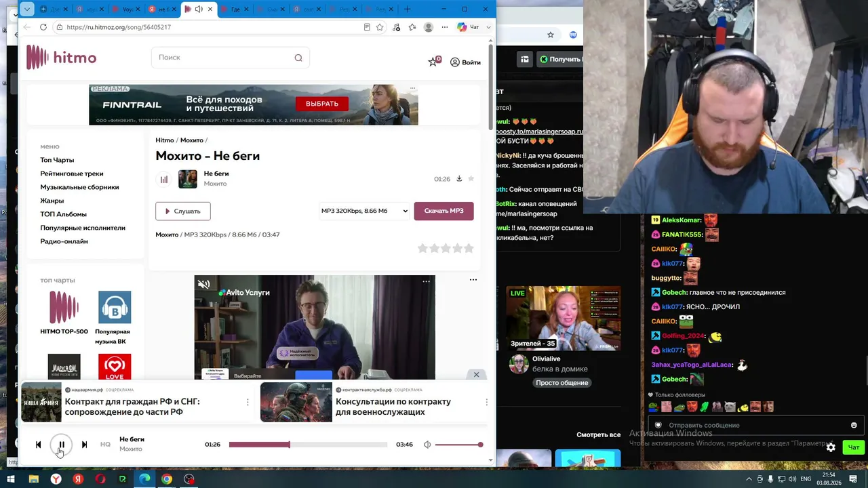The height and width of the screenshot is (488, 868).
Task: Click the Hitmo breadcrumb link
Action: pyautogui.click(x=165, y=140)
